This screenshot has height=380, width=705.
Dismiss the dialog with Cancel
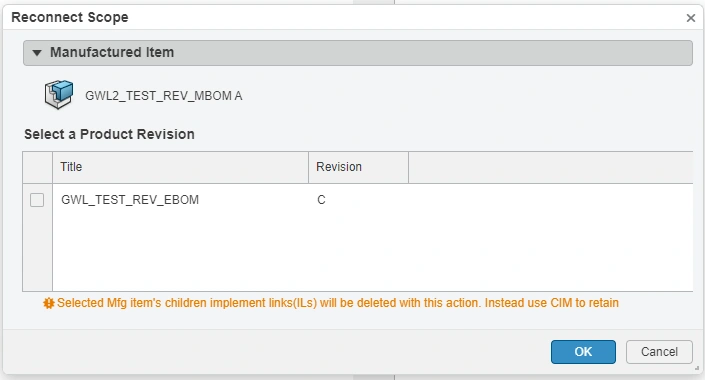(659, 352)
